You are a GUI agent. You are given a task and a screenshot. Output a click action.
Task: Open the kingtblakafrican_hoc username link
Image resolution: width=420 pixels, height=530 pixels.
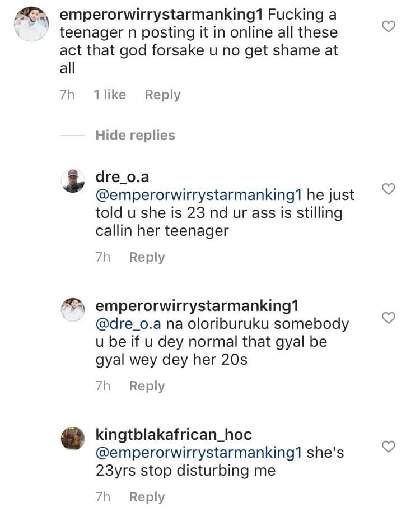click(x=174, y=434)
